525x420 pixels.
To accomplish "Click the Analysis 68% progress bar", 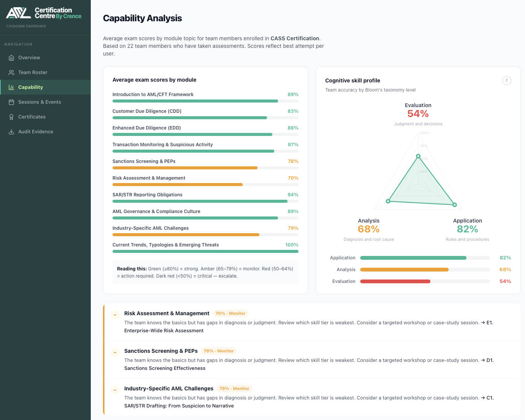I will [x=404, y=269].
